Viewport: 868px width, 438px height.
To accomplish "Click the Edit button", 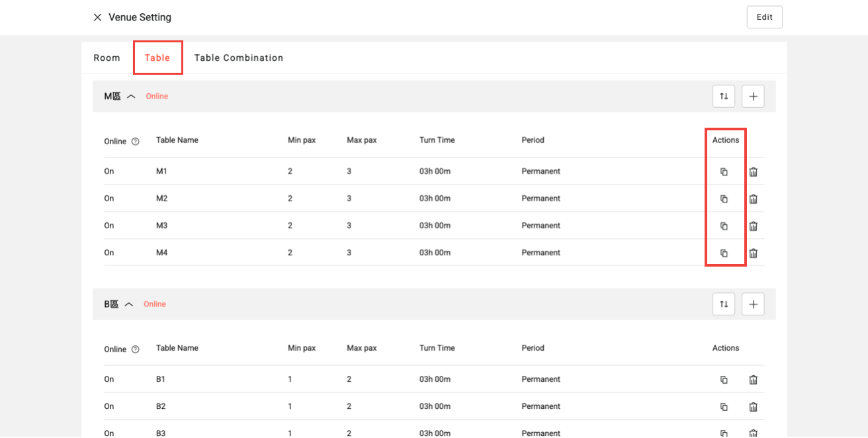I will point(764,17).
